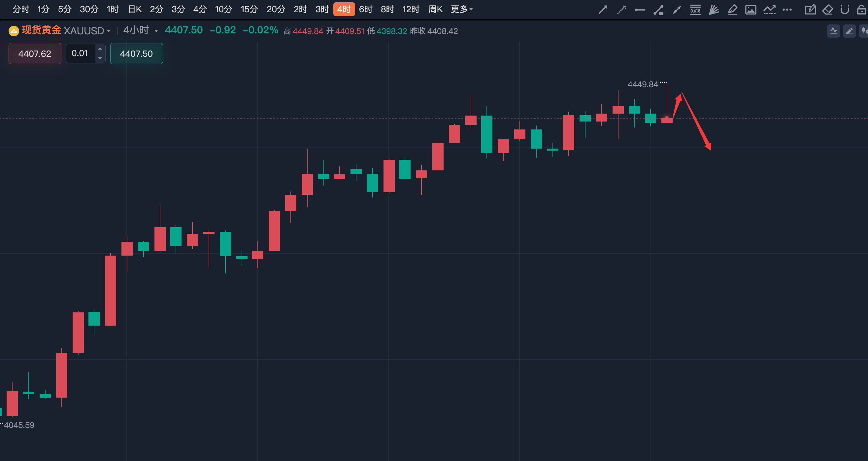This screenshot has width=868, height=461.
Task: Select the Fibonacci 0.618 retracement tool
Action: click(695, 10)
